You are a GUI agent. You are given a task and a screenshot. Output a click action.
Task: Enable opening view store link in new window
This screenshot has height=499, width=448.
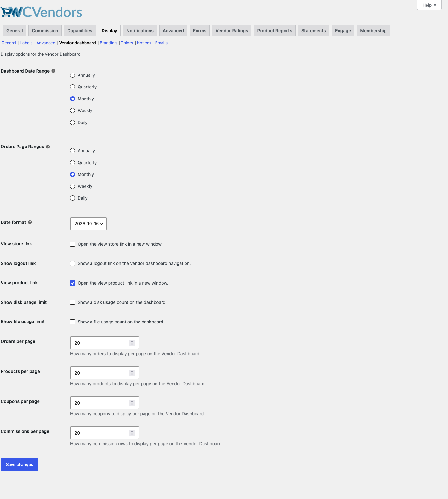(73, 244)
